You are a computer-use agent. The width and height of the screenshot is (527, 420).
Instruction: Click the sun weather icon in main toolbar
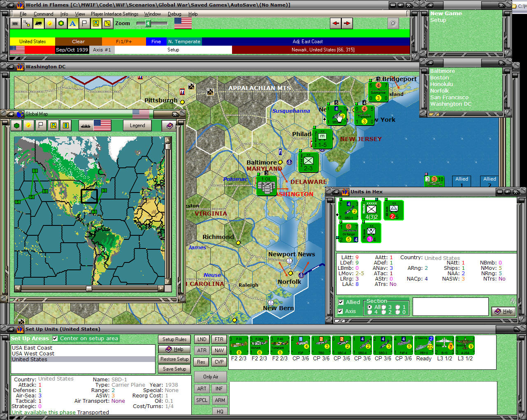(x=50, y=23)
